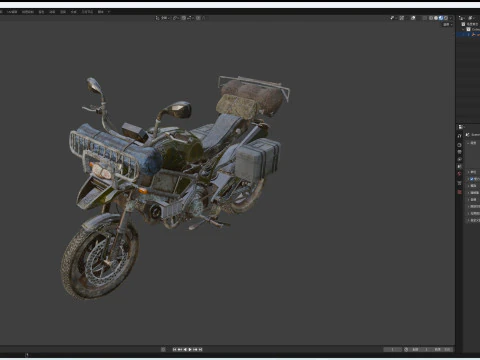Jump to next keyframe
The height and width of the screenshot is (360, 480).
195,349
